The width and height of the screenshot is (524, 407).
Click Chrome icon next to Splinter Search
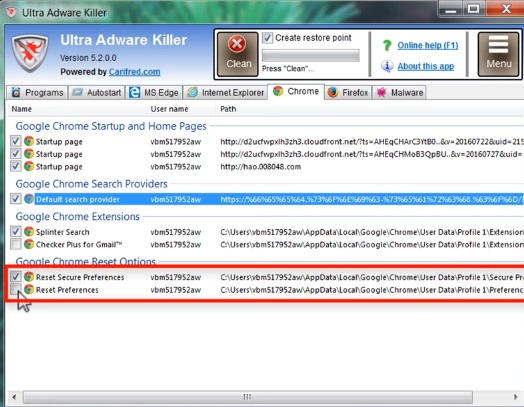[x=29, y=231]
